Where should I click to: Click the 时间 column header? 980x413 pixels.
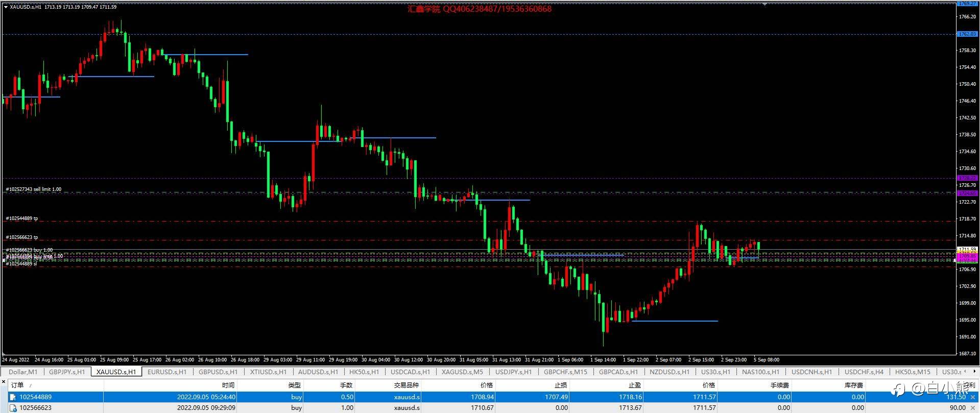point(228,385)
